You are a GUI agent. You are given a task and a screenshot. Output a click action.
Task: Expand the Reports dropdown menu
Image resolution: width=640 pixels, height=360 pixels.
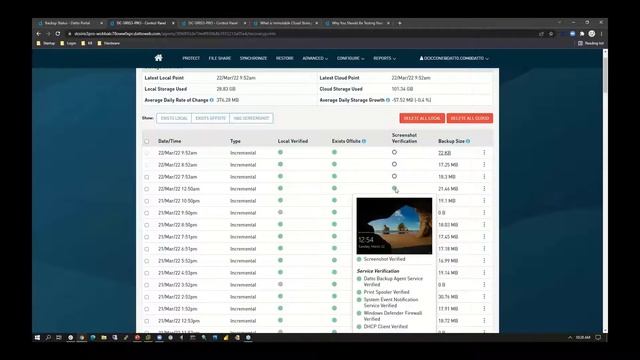click(384, 58)
